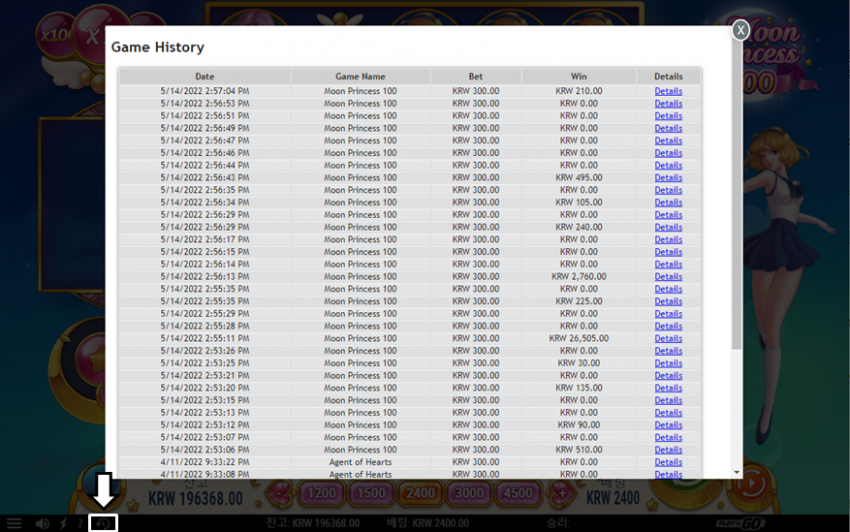This screenshot has width=850, height=532.
Task: Open Details for the 2:53:26 PM round
Action: tap(668, 351)
